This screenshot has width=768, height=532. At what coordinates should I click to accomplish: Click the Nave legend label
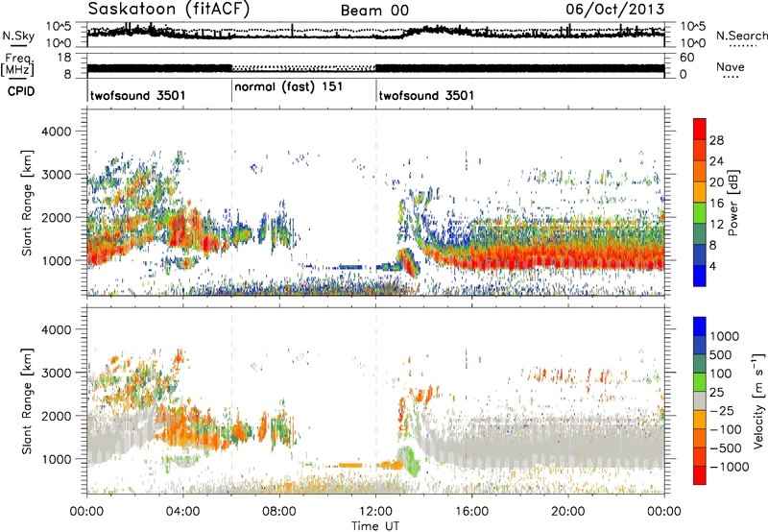[x=730, y=67]
